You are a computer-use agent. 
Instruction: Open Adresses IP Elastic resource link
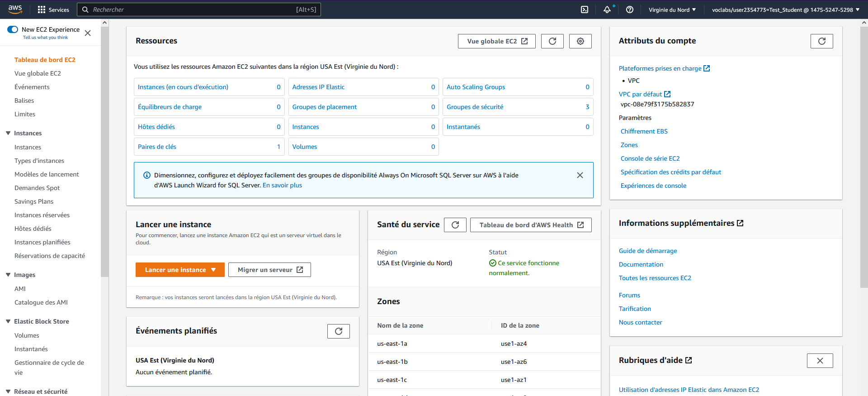(x=318, y=87)
